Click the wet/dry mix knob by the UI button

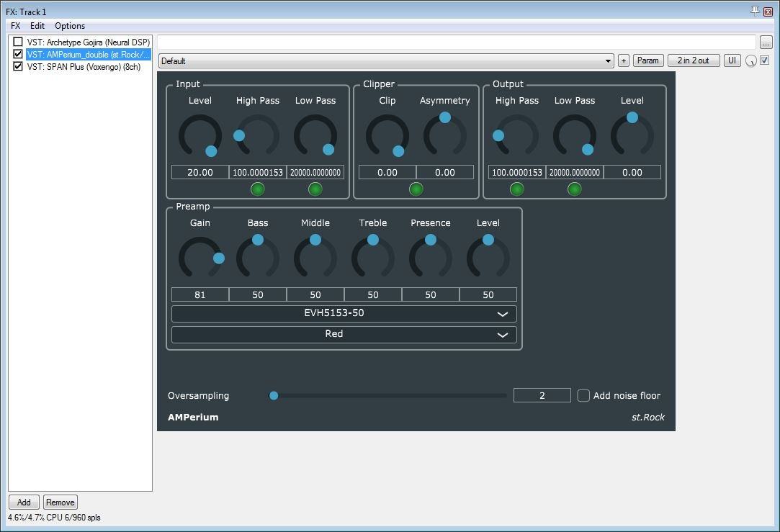click(x=751, y=61)
